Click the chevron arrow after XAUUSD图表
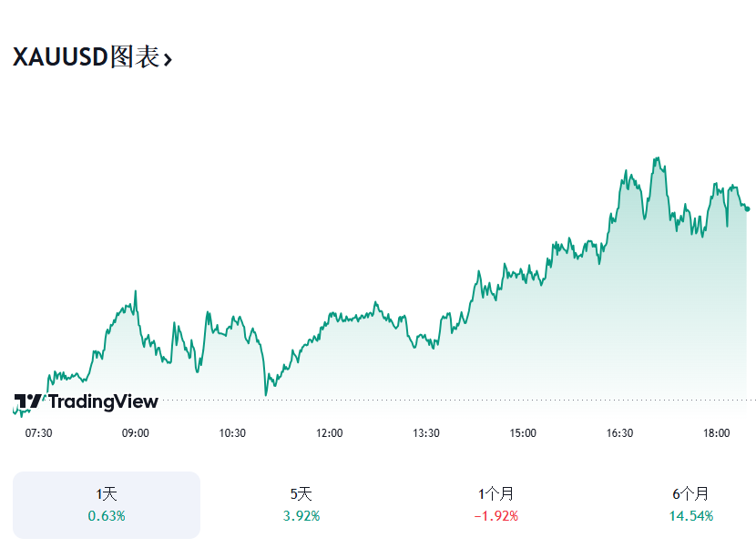This screenshot has height=558, width=756. coord(168,60)
